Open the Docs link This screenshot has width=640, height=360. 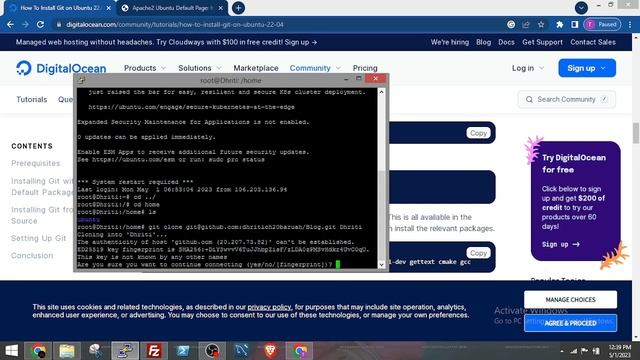click(506, 42)
